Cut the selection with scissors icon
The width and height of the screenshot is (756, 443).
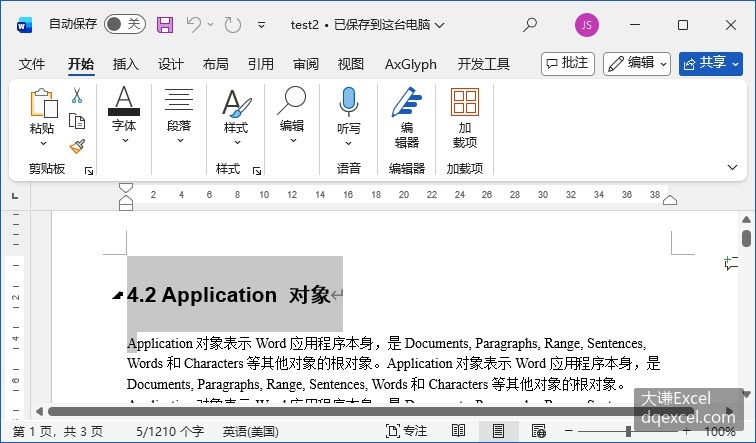point(77,95)
